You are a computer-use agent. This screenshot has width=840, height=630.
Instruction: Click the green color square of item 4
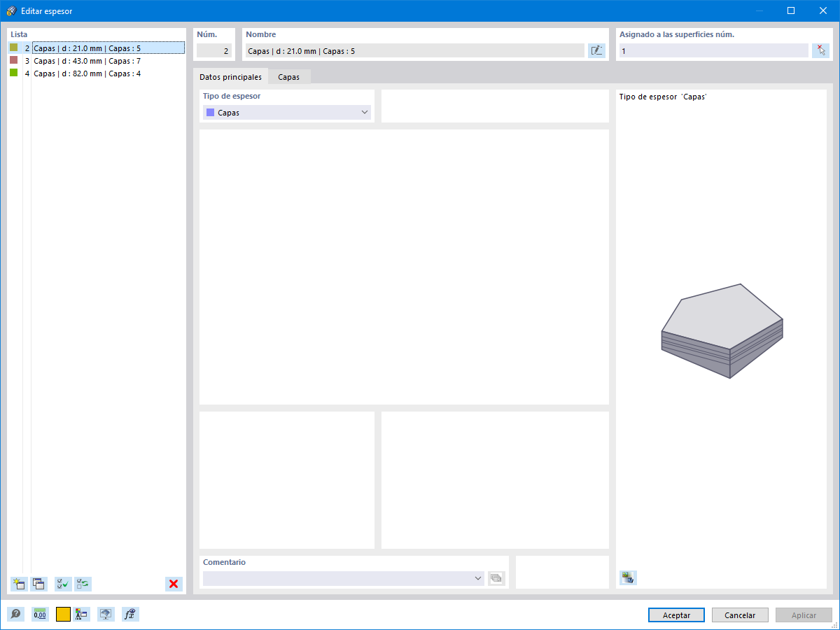click(x=13, y=73)
